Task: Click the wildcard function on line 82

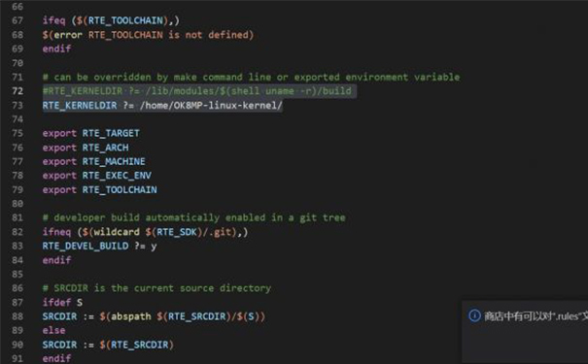Action: (x=117, y=232)
